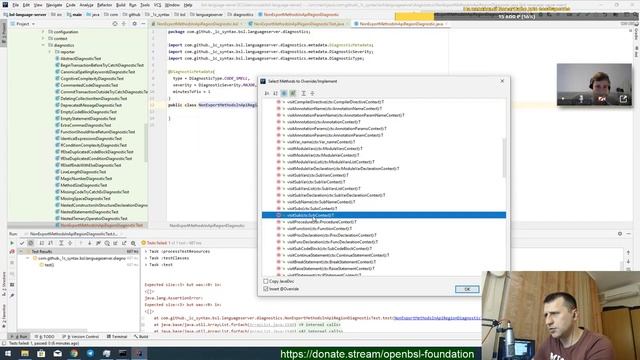Open the Navigate menu
Viewport: 640px width, 360px height.
(x=53, y=5)
